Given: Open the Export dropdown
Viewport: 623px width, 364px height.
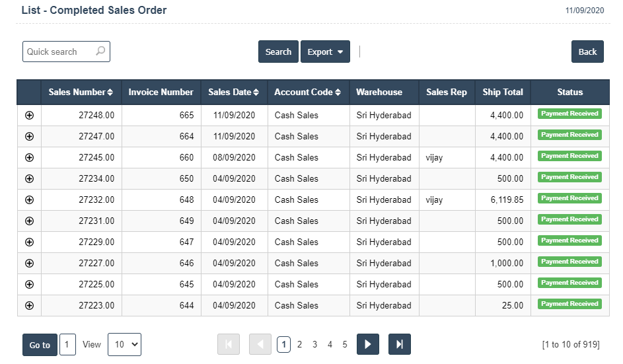Looking at the screenshot, I should [x=325, y=52].
